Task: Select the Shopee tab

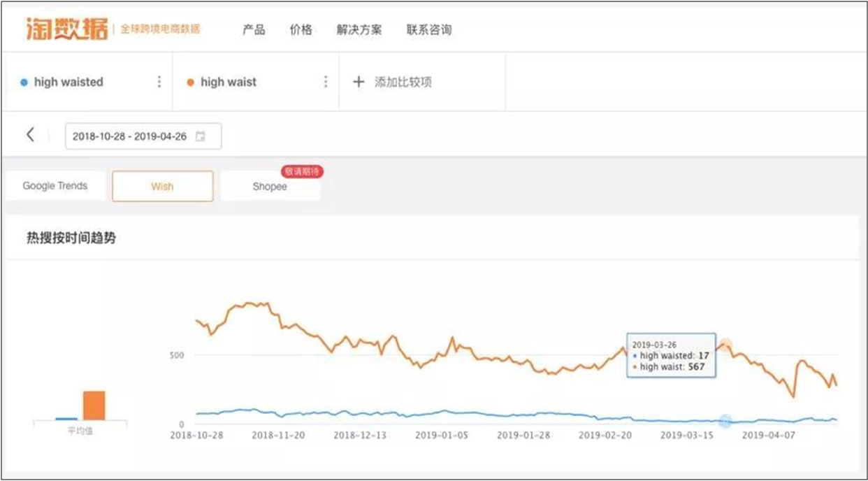Action: 270,187
